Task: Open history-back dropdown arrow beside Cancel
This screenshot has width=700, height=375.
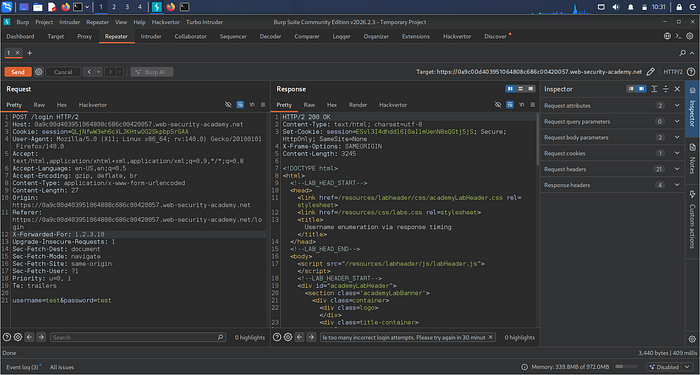Action: (x=98, y=72)
